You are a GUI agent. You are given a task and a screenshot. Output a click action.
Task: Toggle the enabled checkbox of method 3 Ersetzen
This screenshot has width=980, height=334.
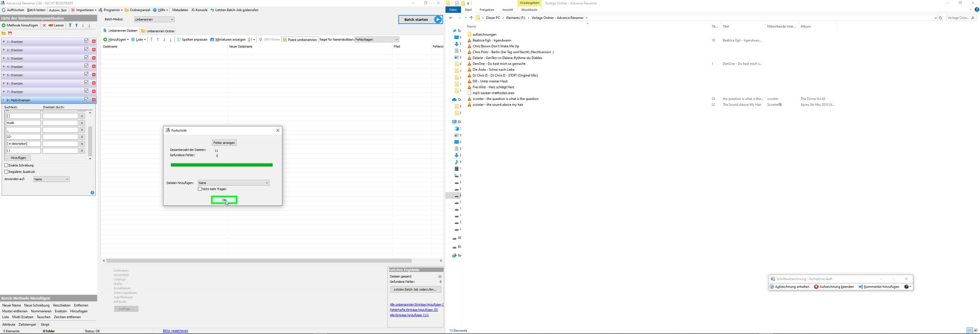tap(86, 57)
